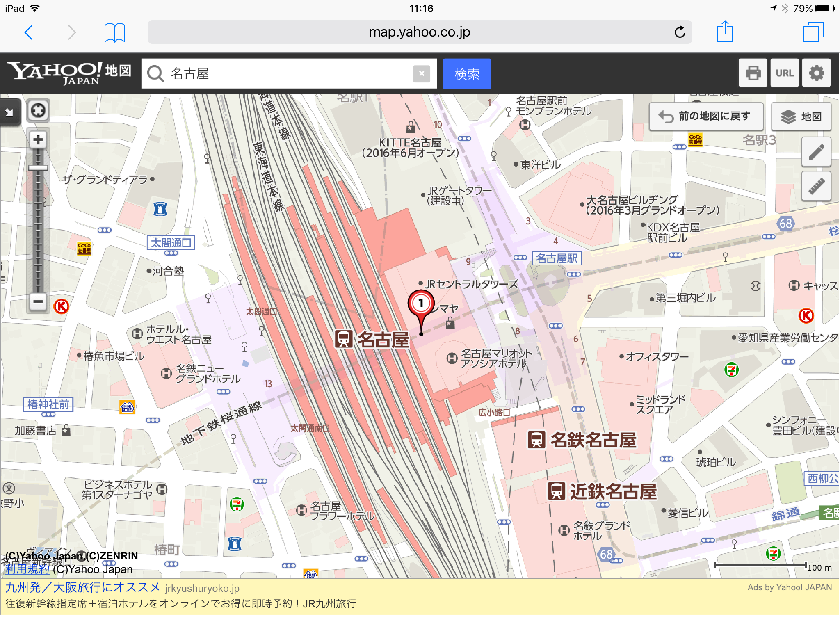Click CoCo壱番屋 icon near 太閤通口

(x=84, y=248)
